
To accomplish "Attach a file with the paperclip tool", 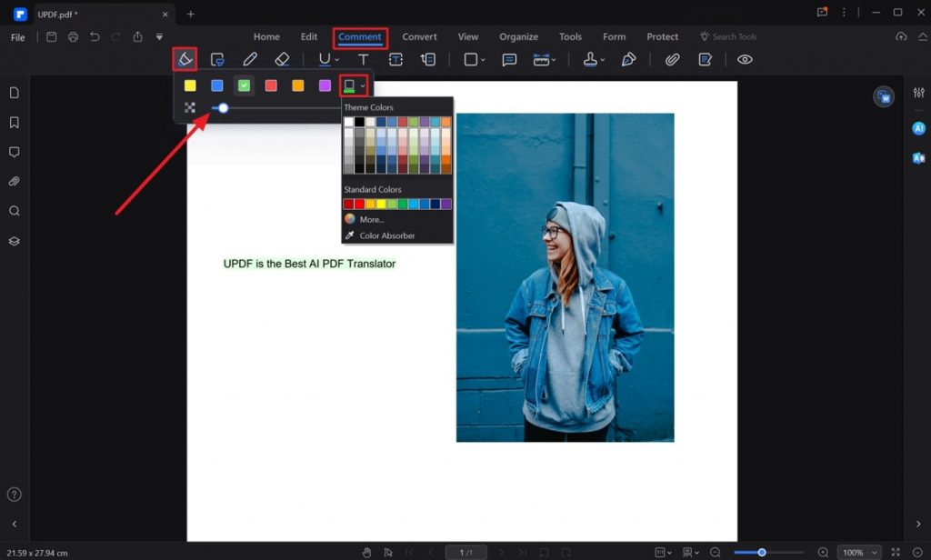I will click(x=672, y=58).
